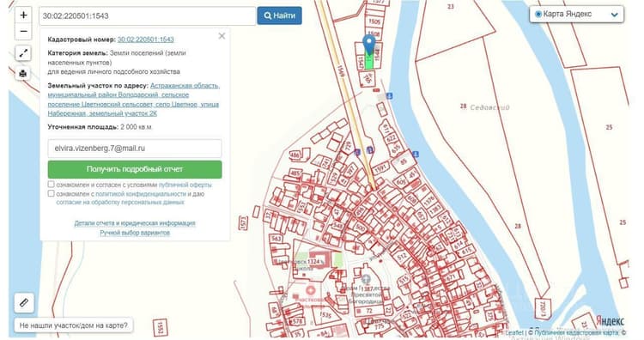
Task: Expand the map layer dropdown chevron
Action: point(614,15)
